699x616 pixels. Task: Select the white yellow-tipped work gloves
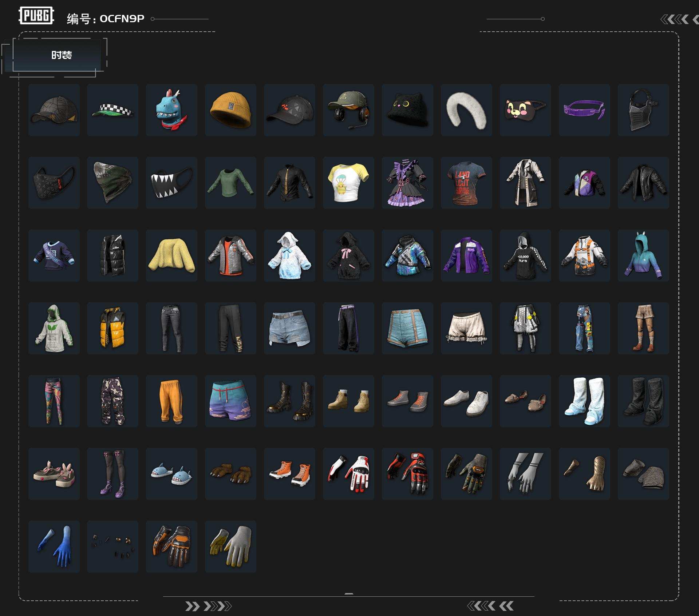coord(230,547)
